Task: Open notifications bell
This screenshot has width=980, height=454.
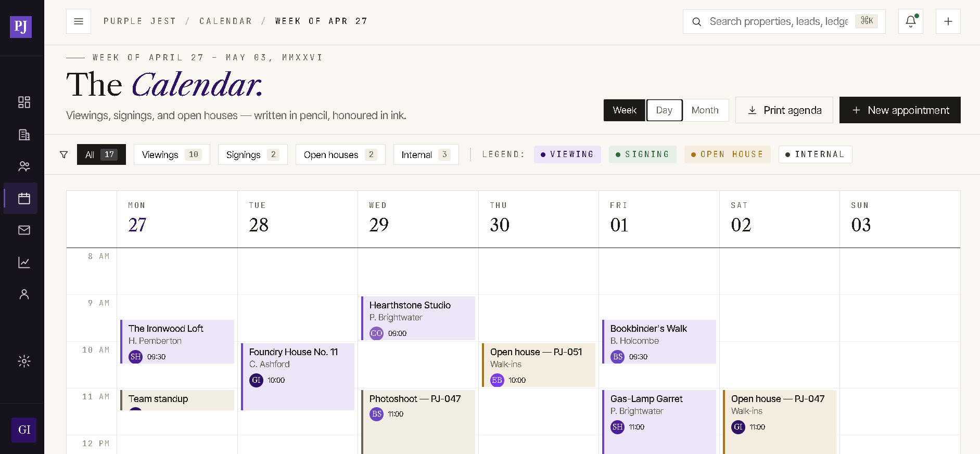Action: [911, 21]
